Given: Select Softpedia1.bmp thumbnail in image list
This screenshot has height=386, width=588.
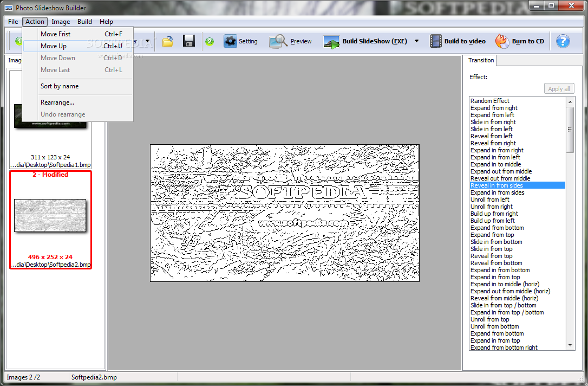Looking at the screenshot, I should click(x=50, y=119).
